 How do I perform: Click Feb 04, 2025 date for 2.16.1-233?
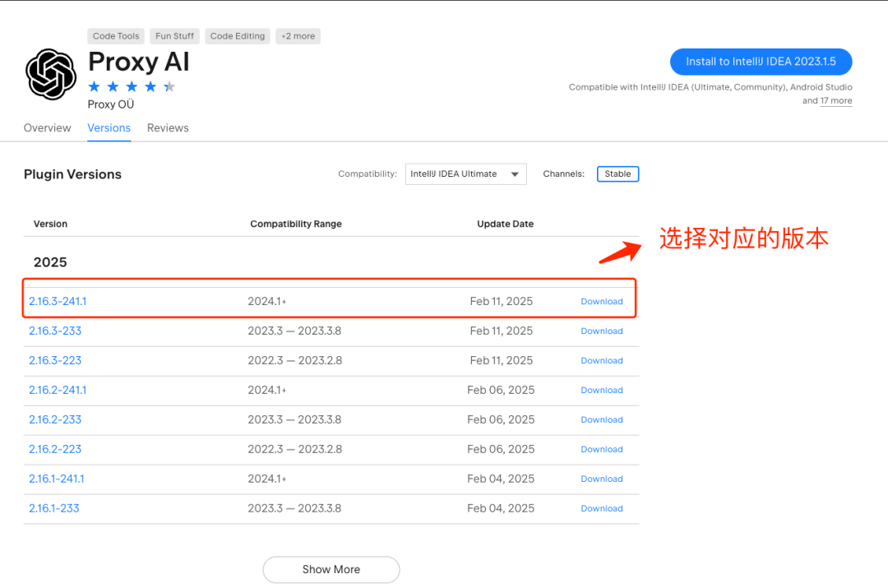pos(501,508)
